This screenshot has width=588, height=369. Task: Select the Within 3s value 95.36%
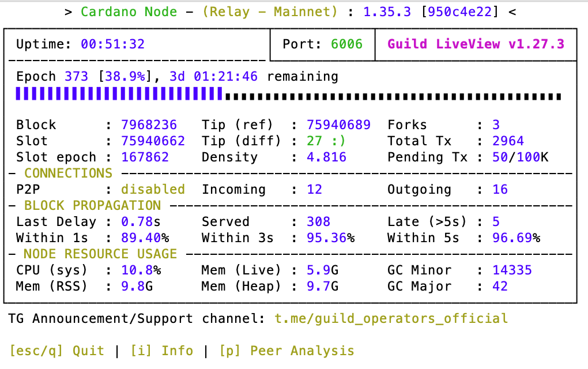330,238
